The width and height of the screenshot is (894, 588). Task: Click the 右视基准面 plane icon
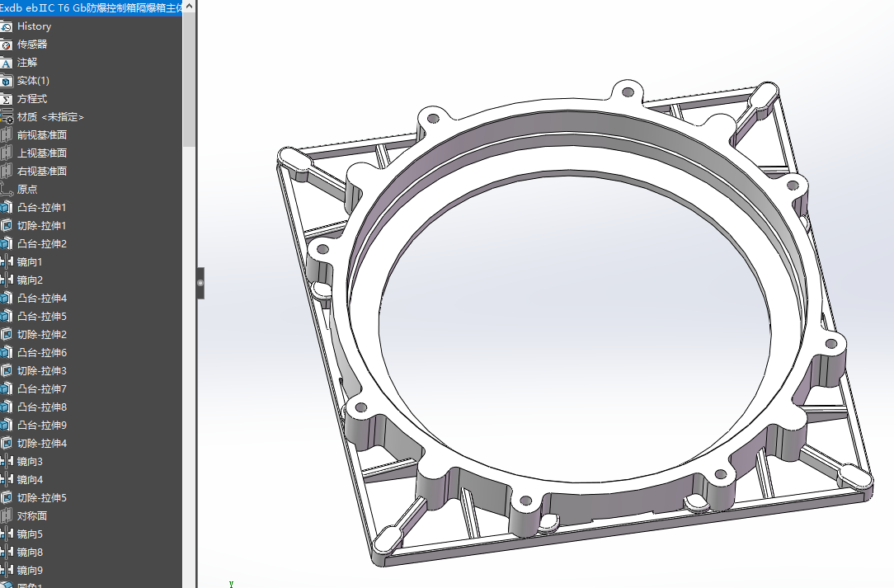[x=7, y=172]
